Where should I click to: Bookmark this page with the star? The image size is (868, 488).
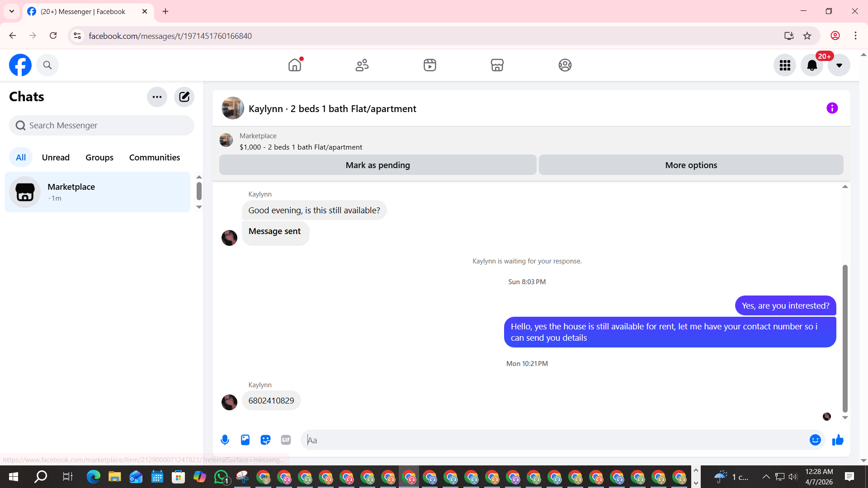coord(807,36)
